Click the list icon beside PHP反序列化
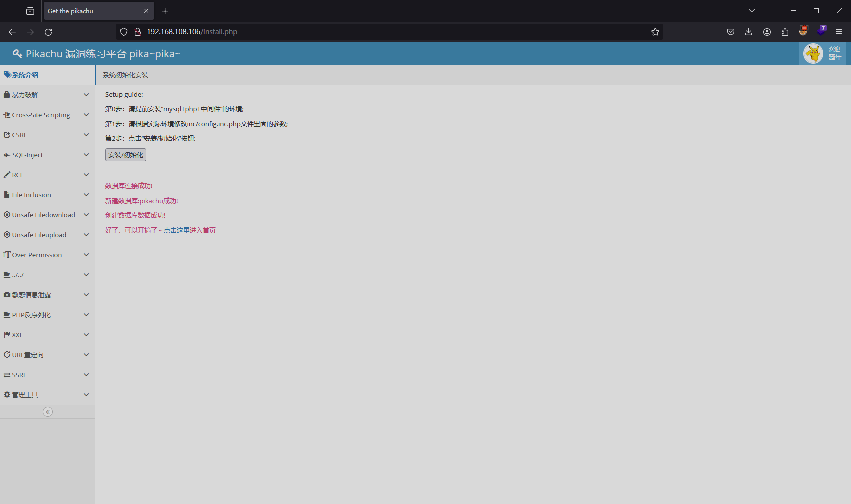The width and height of the screenshot is (851, 504). coord(7,315)
